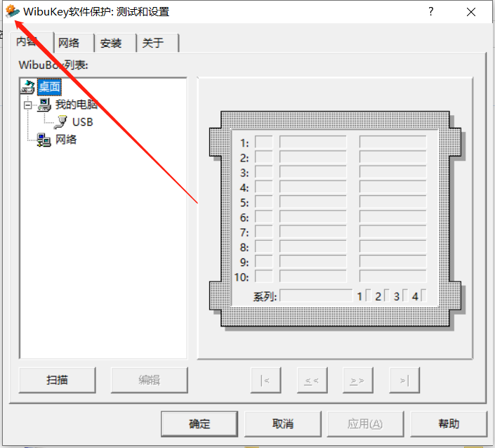495x448 pixels.
Task: Click the 取消 button
Action: coord(283,423)
